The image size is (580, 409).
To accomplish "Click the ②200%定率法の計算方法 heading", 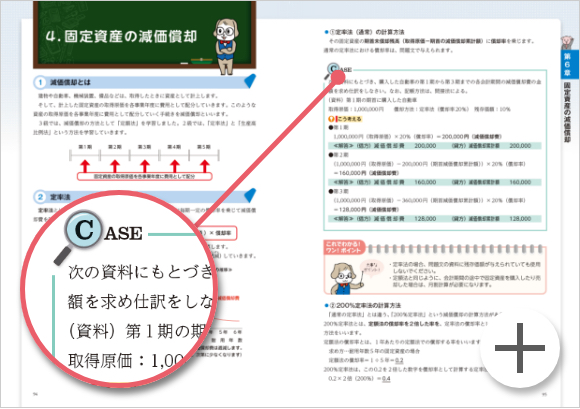I will click(362, 305).
